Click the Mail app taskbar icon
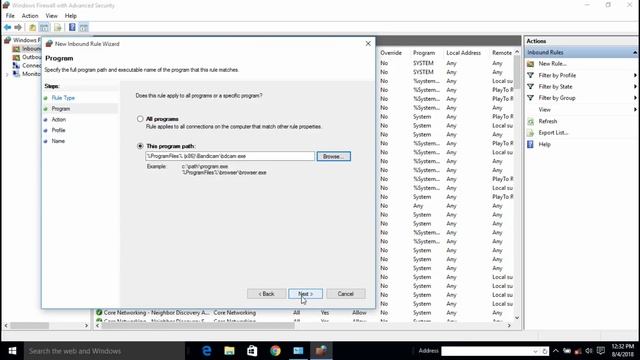Screen dimensions: 640x360 pyautogui.click(x=298, y=351)
